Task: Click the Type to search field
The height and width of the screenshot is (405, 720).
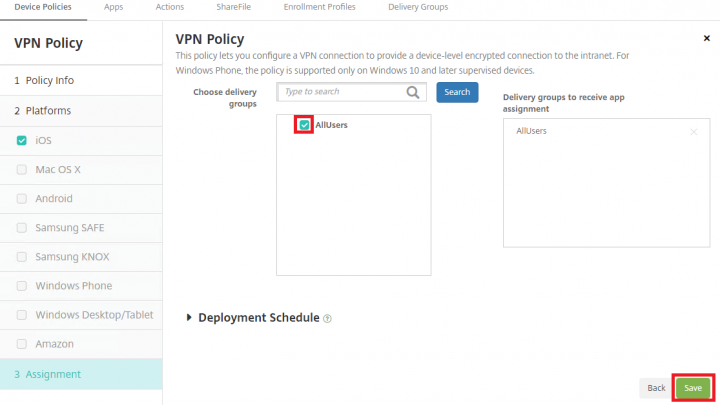Action: coord(342,92)
